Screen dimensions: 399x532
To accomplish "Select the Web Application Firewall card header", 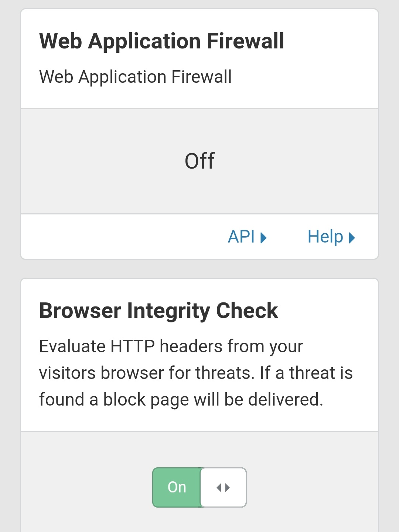I will 161,41.
